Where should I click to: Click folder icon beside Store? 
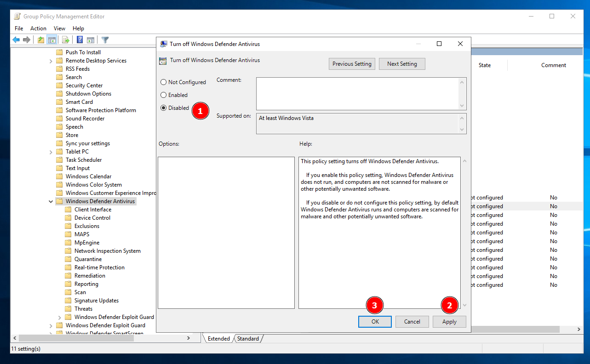[x=59, y=135]
